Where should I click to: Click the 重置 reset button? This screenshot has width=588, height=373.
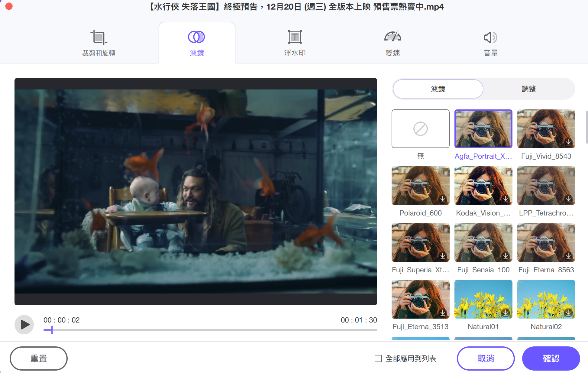tap(39, 358)
